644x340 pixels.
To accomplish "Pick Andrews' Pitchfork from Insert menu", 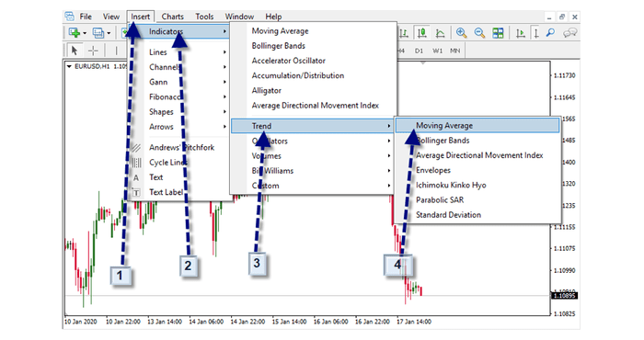I will point(181,147).
